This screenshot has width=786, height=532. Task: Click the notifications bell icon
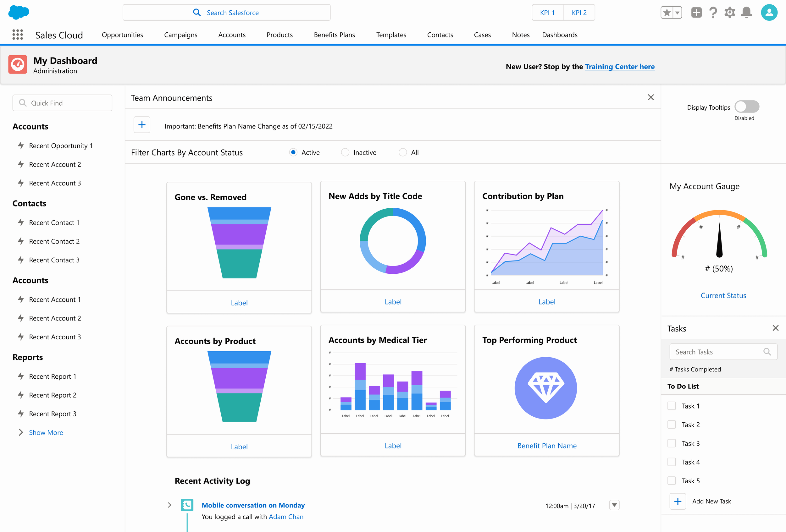746,13
